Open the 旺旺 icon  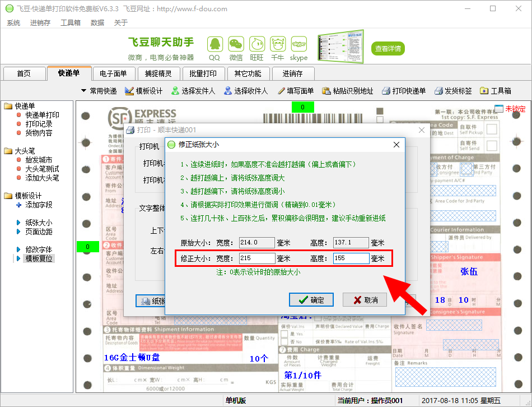coord(257,44)
